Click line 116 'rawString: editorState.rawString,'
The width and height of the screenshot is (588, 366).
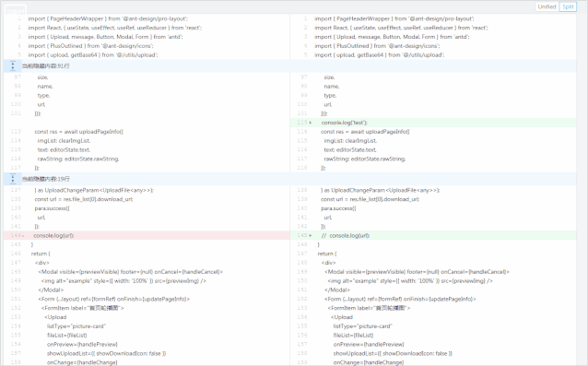coord(78,159)
